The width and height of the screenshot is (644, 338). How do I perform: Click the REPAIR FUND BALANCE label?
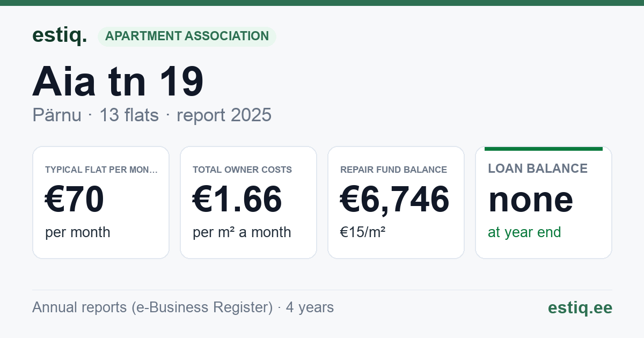pos(393,170)
